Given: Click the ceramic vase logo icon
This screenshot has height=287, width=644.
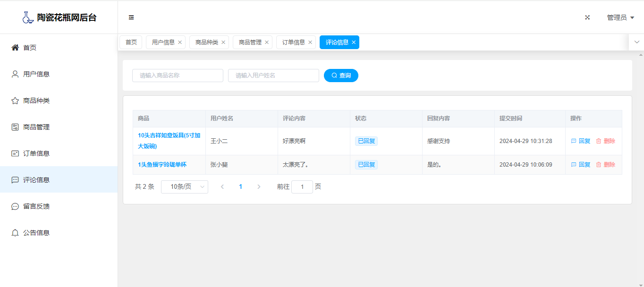Looking at the screenshot, I should 28,17.
